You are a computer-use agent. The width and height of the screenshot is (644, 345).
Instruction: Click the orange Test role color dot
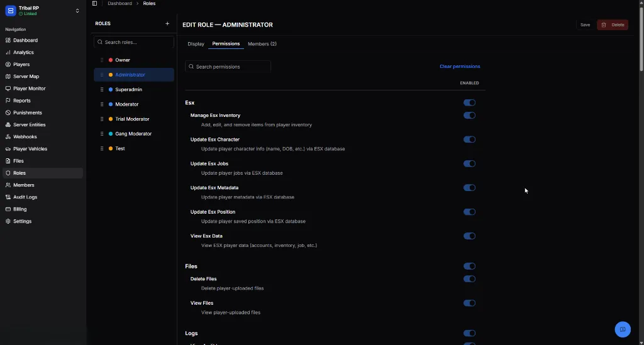(111, 148)
